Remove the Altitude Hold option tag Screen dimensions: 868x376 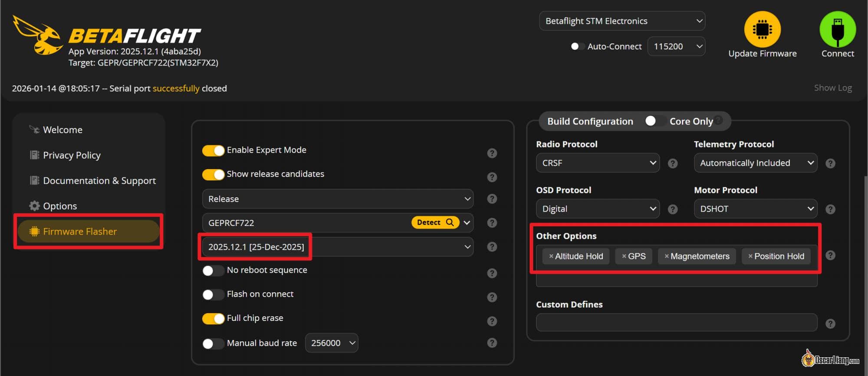click(x=551, y=256)
